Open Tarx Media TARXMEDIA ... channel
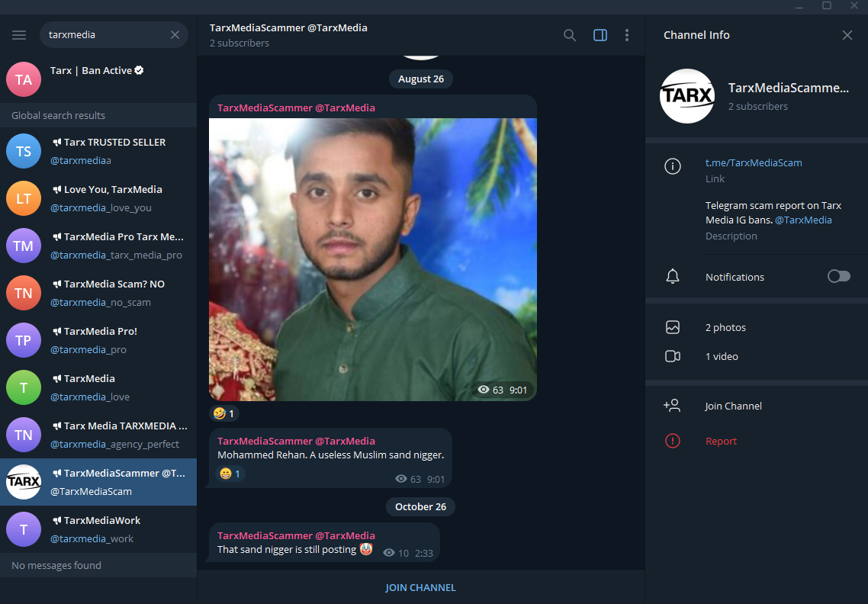Screen dimensions: 868x604 (x=98, y=435)
